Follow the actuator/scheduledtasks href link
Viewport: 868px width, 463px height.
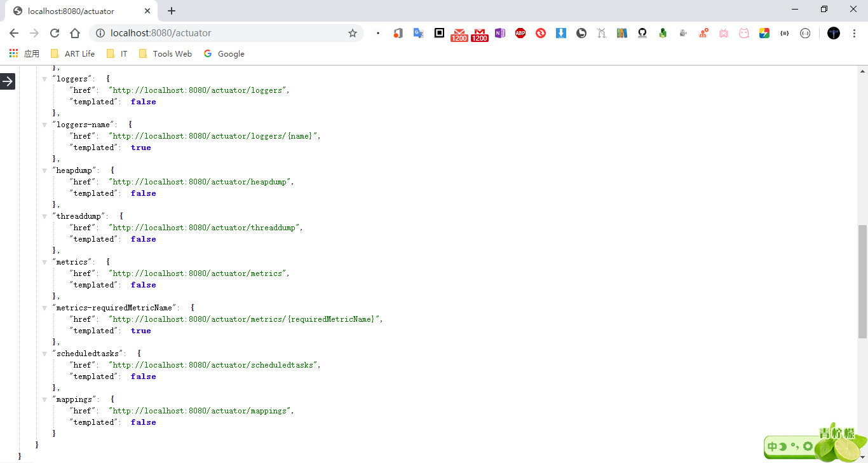click(213, 365)
